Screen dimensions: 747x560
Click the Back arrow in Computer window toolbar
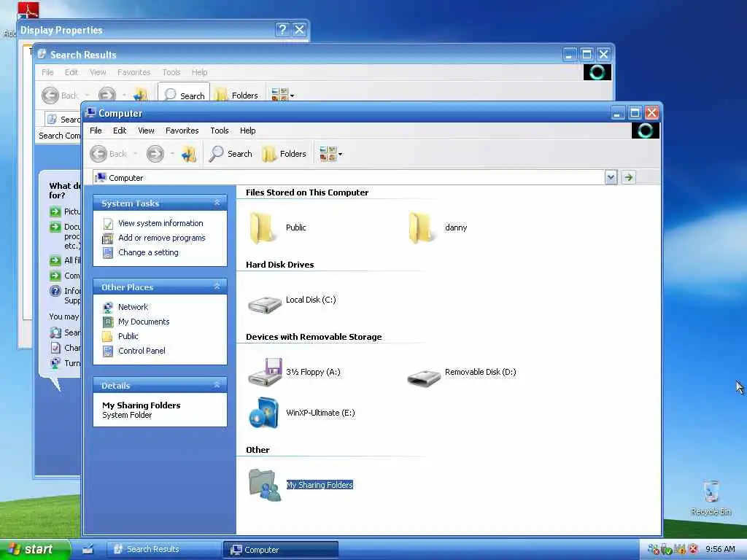(x=98, y=154)
